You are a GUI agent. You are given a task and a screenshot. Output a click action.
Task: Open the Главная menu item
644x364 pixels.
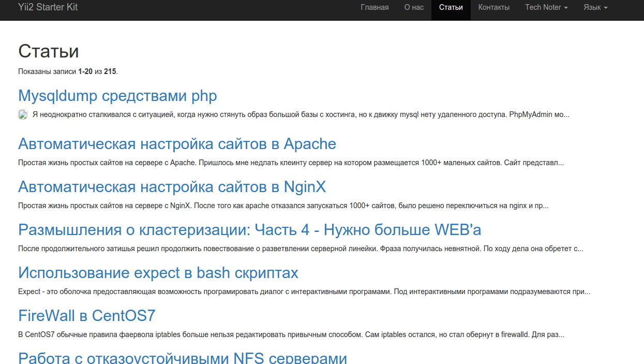375,7
